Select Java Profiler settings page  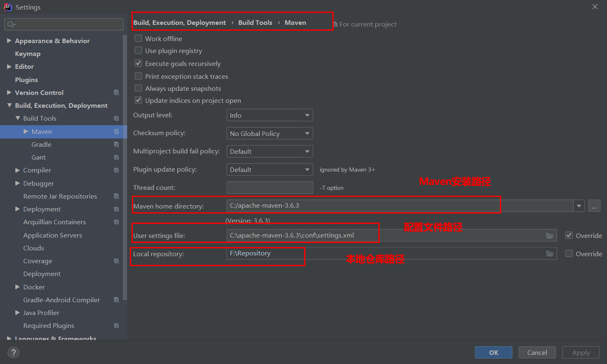41,313
